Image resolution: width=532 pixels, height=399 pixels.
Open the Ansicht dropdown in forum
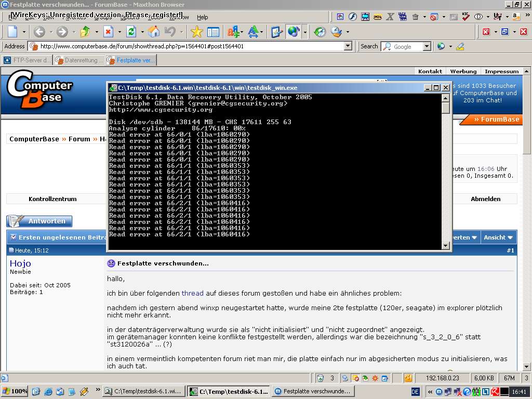pos(498,237)
